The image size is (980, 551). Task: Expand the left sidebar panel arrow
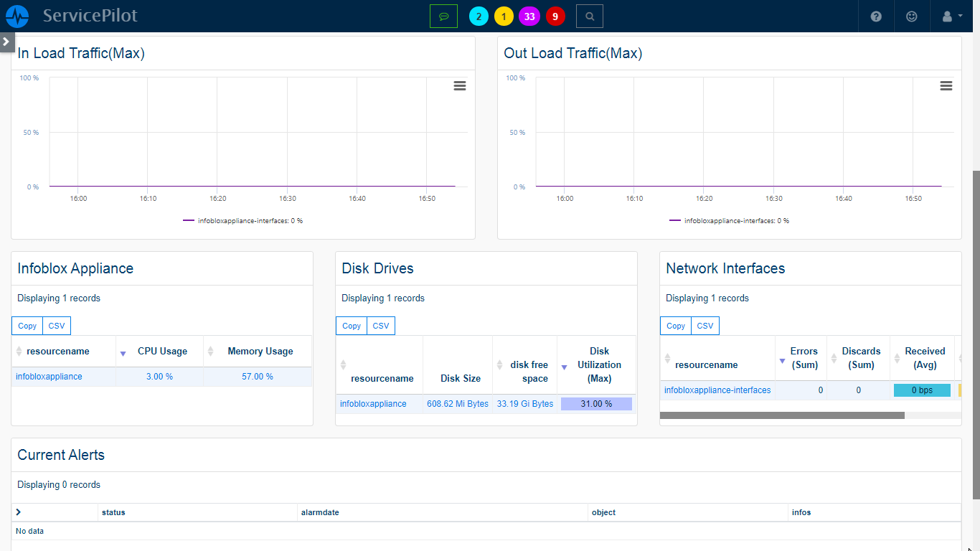coord(7,42)
